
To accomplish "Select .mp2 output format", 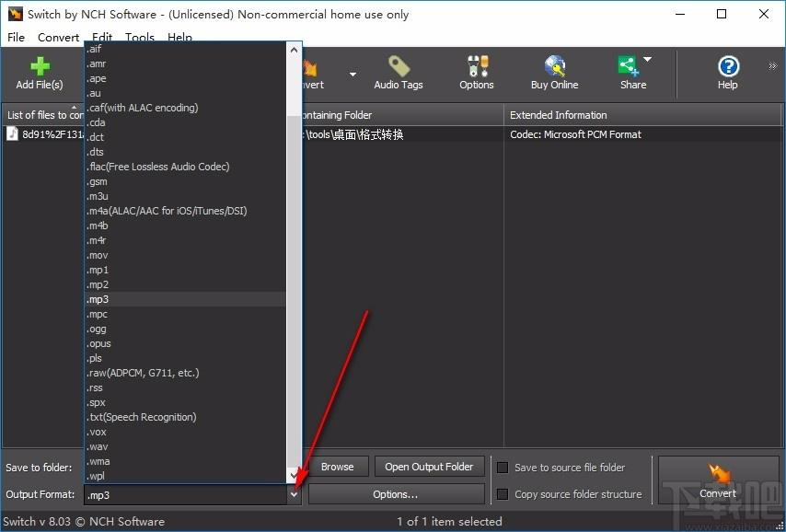I will [184, 284].
